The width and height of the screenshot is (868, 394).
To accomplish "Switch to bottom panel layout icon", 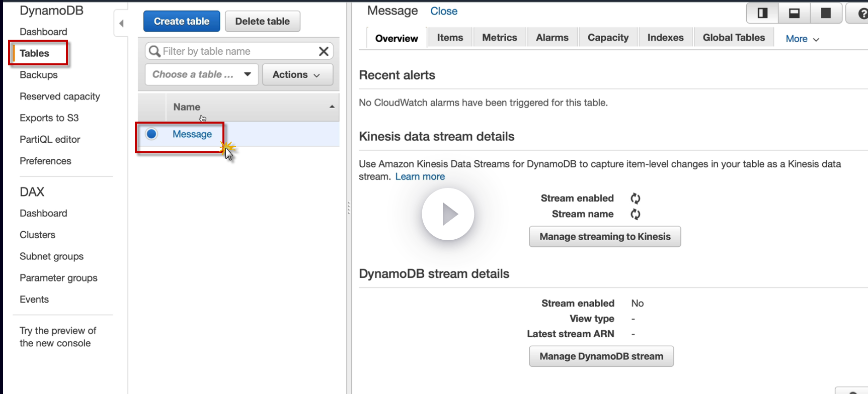I will [x=794, y=13].
